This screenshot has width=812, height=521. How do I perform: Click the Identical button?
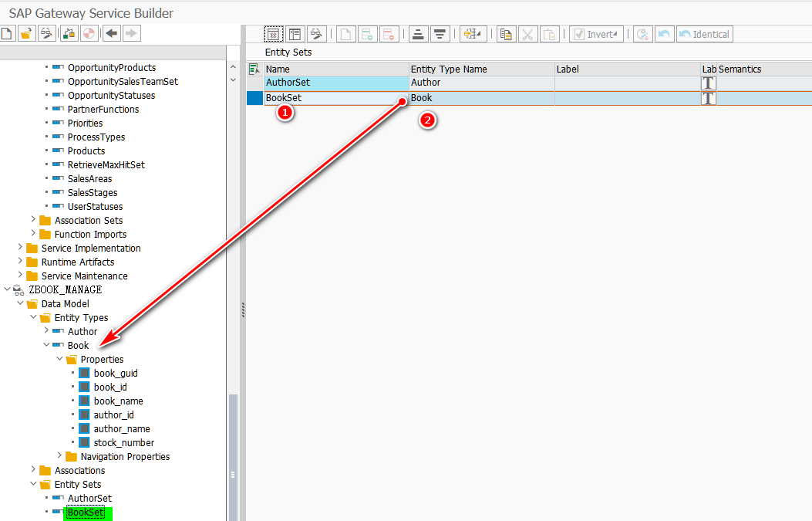(x=704, y=35)
